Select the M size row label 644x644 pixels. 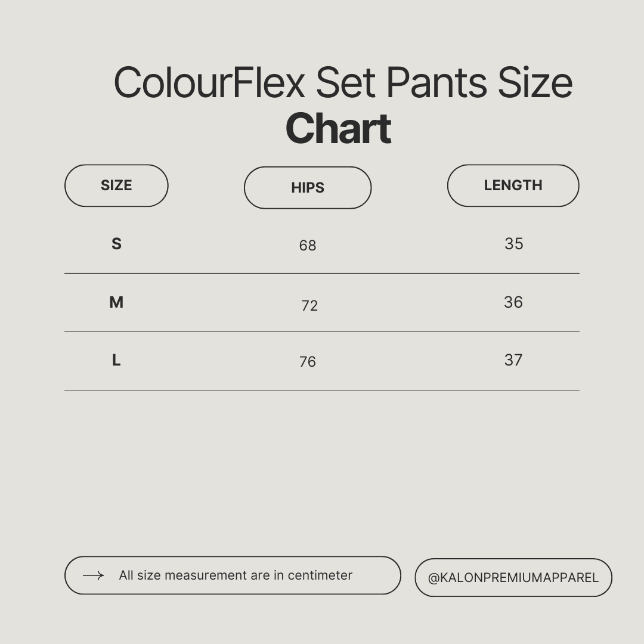116,302
